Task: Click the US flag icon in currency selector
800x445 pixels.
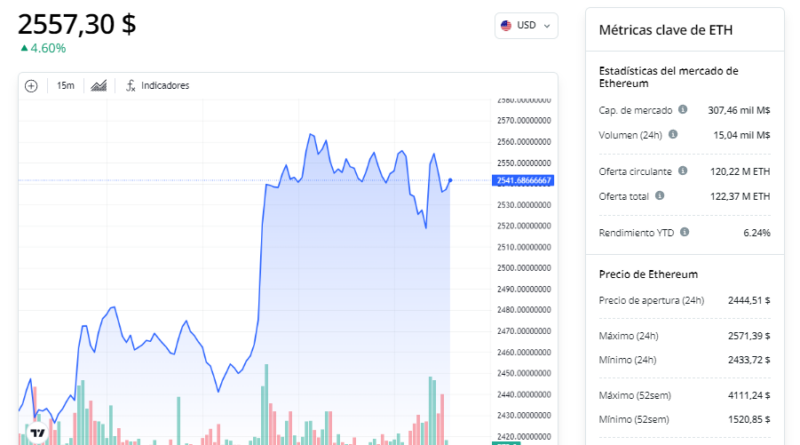Action: pyautogui.click(x=507, y=26)
